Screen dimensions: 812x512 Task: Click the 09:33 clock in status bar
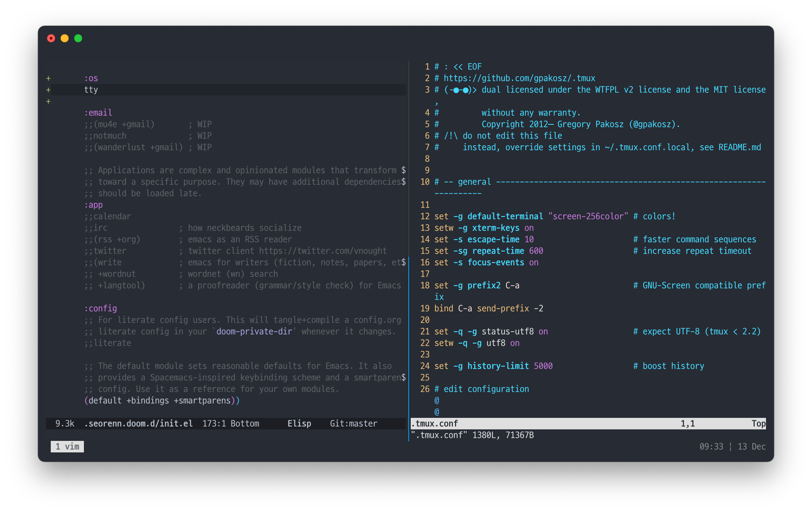pyautogui.click(x=711, y=447)
